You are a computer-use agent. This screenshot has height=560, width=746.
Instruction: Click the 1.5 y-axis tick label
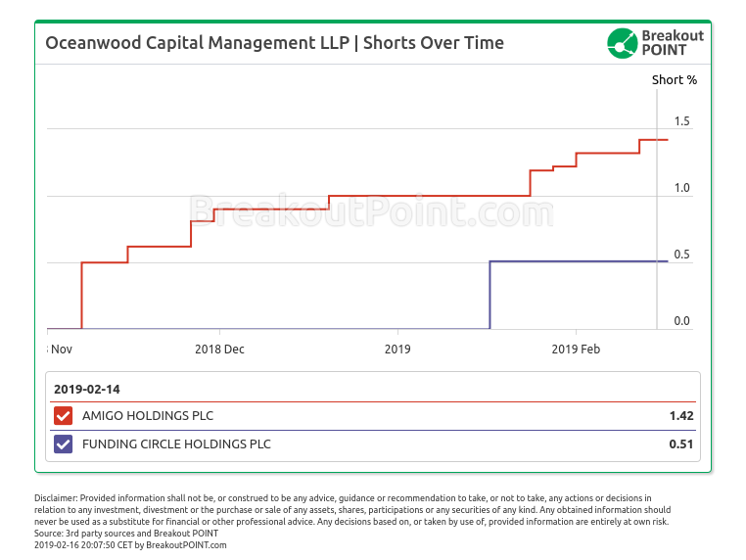pos(681,120)
